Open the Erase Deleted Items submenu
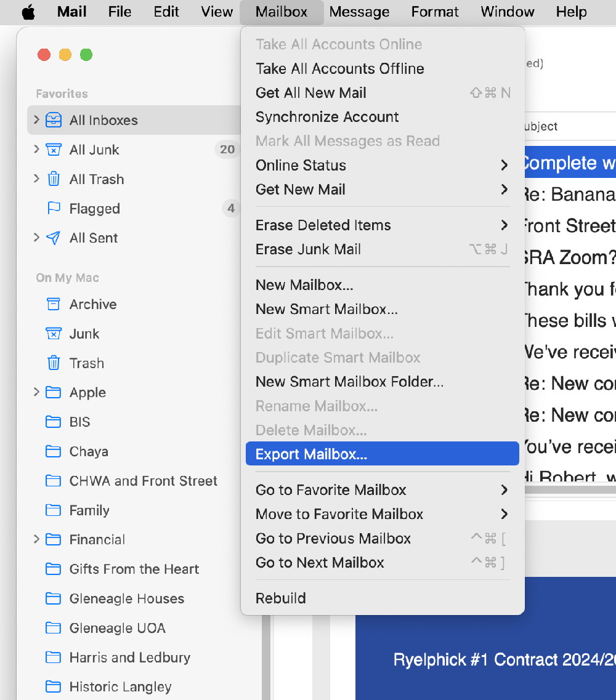This screenshot has width=616, height=700. (383, 225)
